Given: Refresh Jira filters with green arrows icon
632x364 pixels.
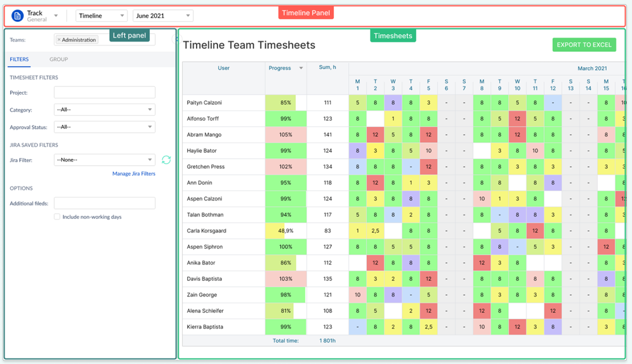Looking at the screenshot, I should coord(166,160).
